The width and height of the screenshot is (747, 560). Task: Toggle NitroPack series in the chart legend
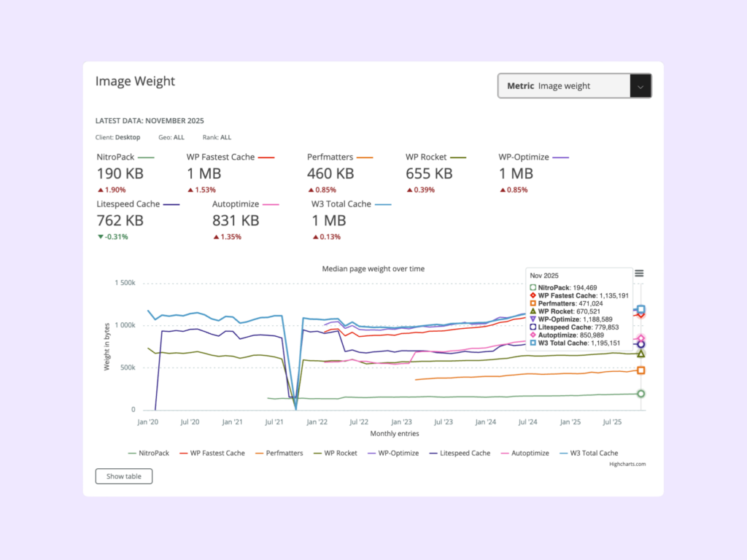tap(149, 454)
